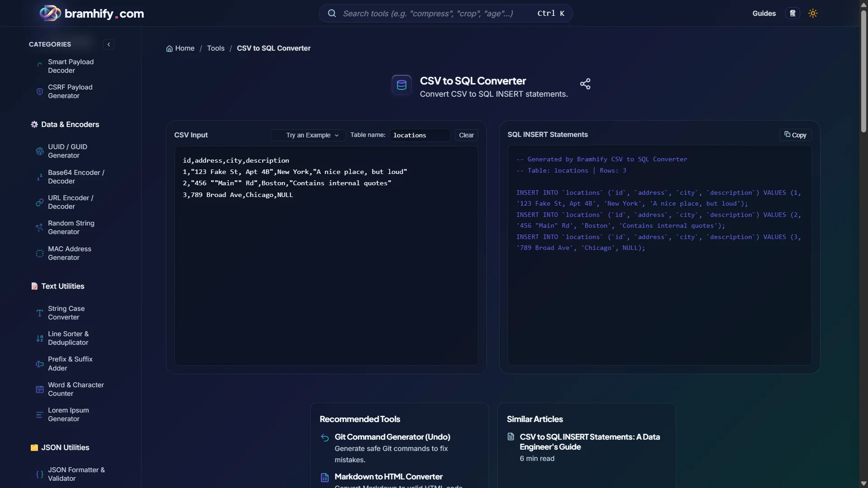Viewport: 868px width, 488px height.
Task: Click the Prefix & Suffix Adder icon
Action: tap(40, 364)
